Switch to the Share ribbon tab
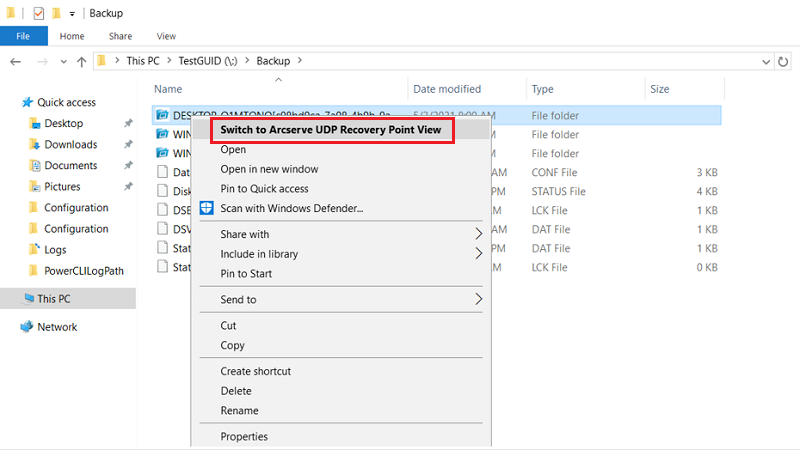This screenshot has width=800, height=450. pos(120,36)
